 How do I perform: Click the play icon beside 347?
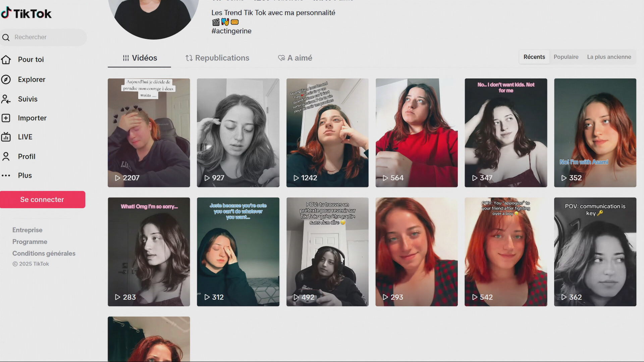pyautogui.click(x=475, y=178)
